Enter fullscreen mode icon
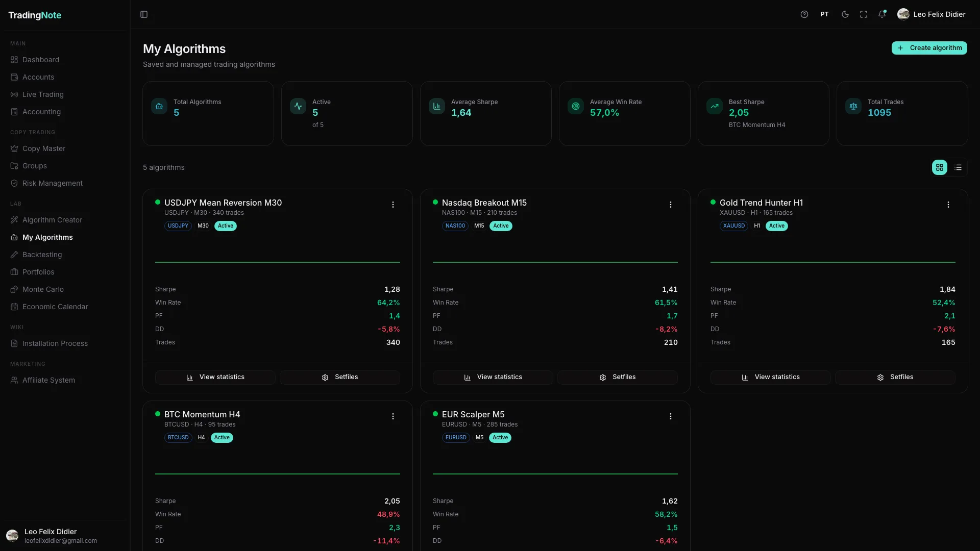The height and width of the screenshot is (551, 980). tap(864, 14)
